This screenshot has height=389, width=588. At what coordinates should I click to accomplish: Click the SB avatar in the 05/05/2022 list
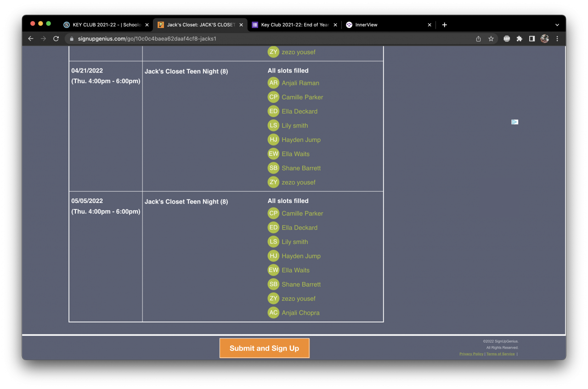tap(273, 284)
